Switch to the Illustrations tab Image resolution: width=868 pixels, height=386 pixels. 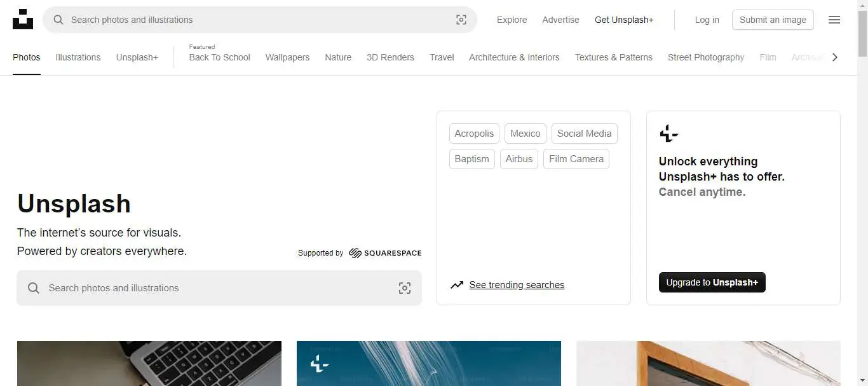(x=78, y=57)
